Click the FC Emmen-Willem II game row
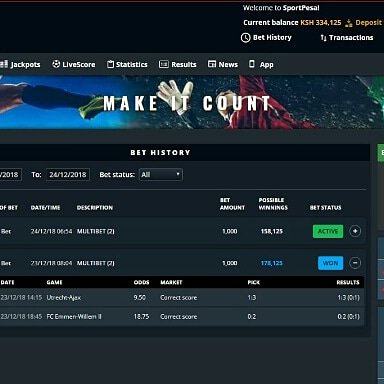Image resolution: width=384 pixels, height=384 pixels. coord(182,317)
